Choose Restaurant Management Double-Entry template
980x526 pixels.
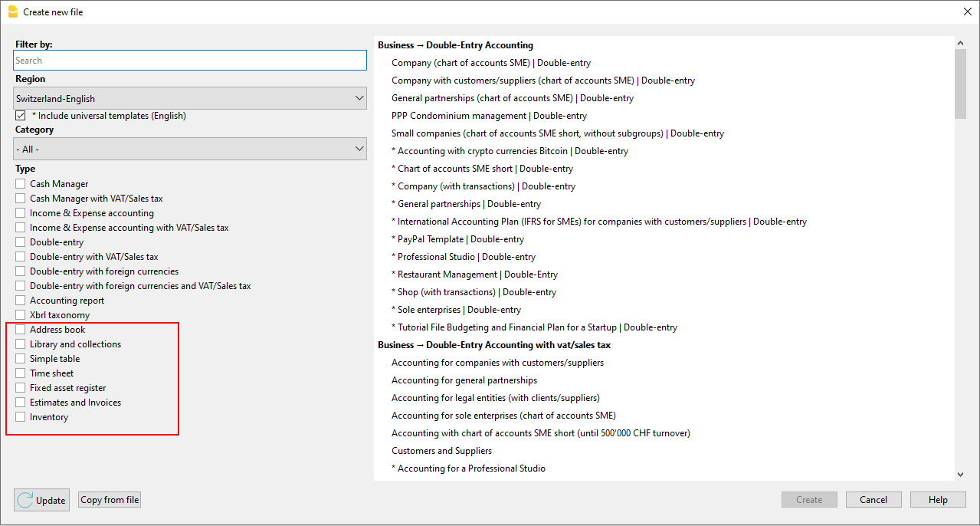pos(477,275)
